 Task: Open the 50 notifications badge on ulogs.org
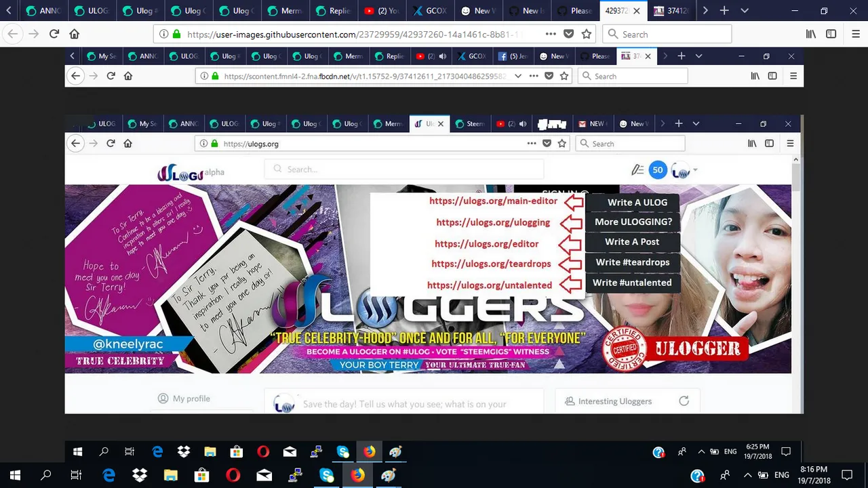click(x=658, y=170)
